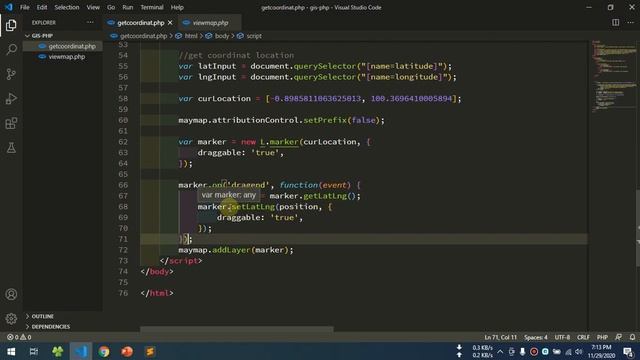
Task: Click addLayer on line 72
Action: [231, 250]
